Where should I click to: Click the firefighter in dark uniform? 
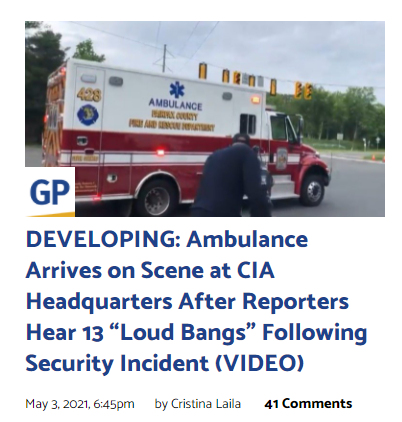click(232, 175)
